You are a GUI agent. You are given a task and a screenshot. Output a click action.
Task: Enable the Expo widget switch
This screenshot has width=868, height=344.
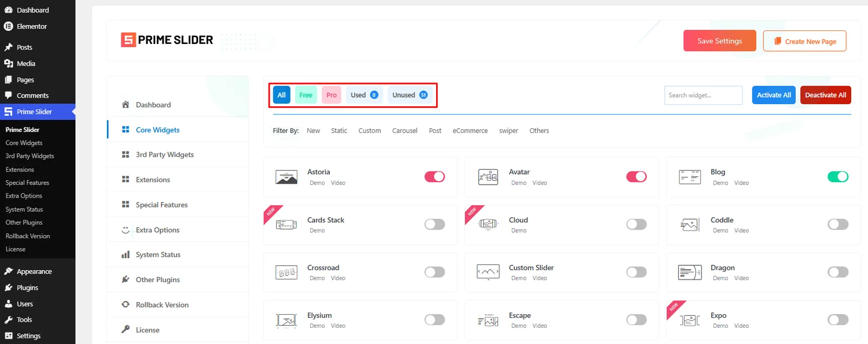pyautogui.click(x=838, y=320)
